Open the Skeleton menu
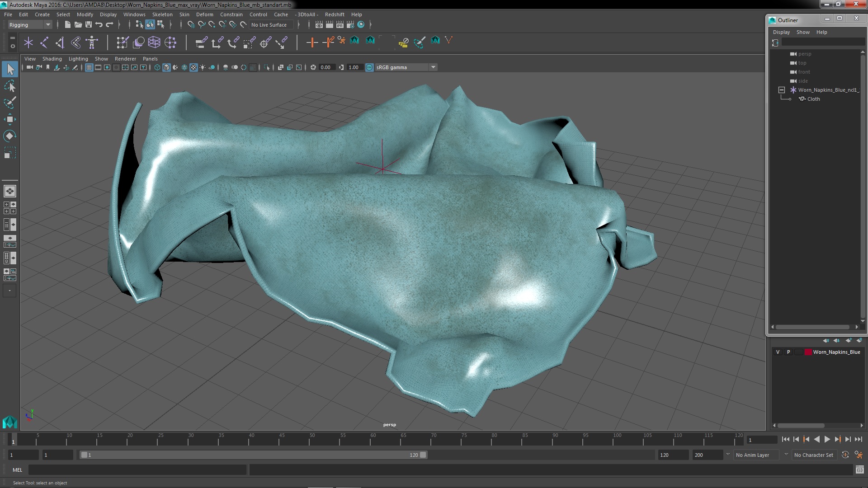Screen dimensions: 868x488 pyautogui.click(x=162, y=14)
